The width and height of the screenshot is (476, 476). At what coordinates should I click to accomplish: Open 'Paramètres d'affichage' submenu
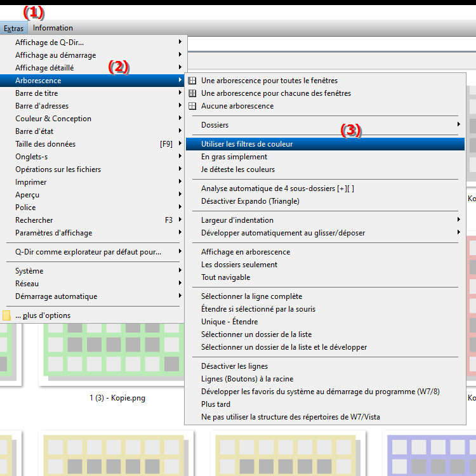click(x=92, y=233)
